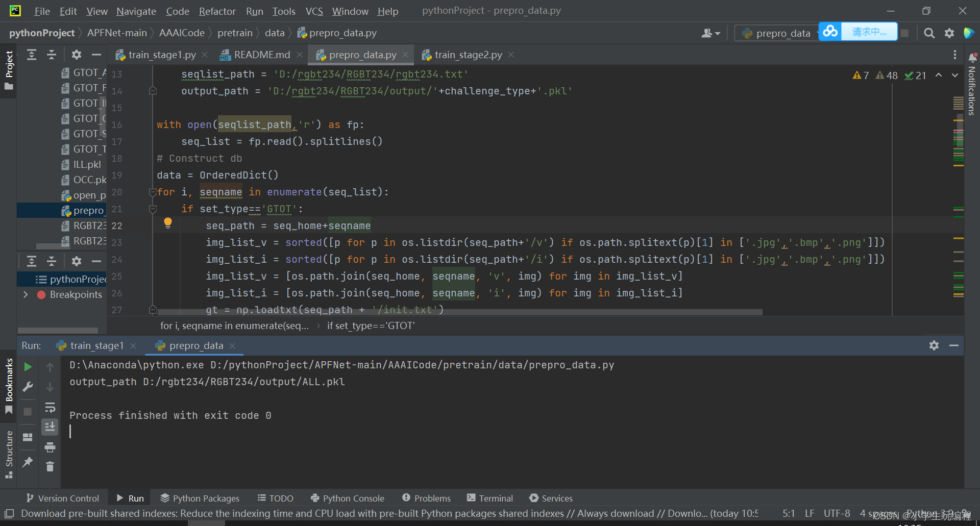The width and height of the screenshot is (980, 526).
Task: Click the pretrain breadcrumb above the editor
Action: 235,33
